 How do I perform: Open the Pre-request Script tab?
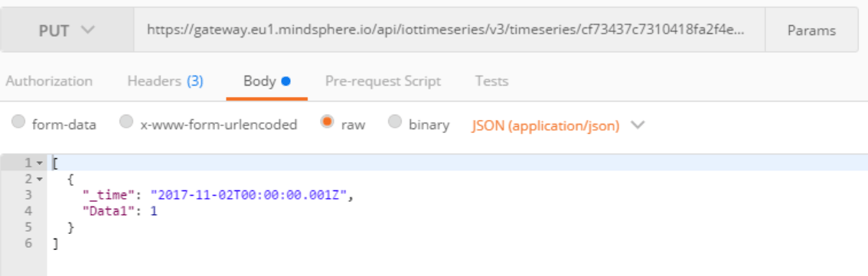[x=383, y=81]
